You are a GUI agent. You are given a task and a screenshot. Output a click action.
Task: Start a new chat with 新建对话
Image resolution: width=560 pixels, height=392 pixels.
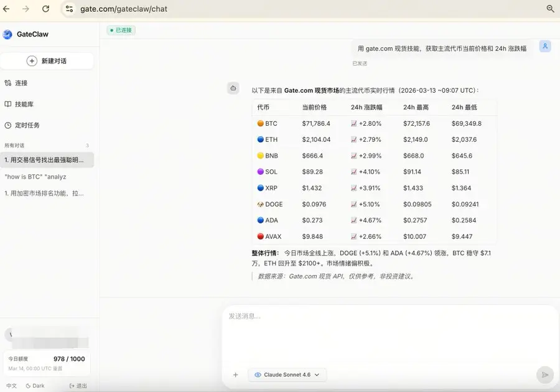pyautogui.click(x=47, y=61)
